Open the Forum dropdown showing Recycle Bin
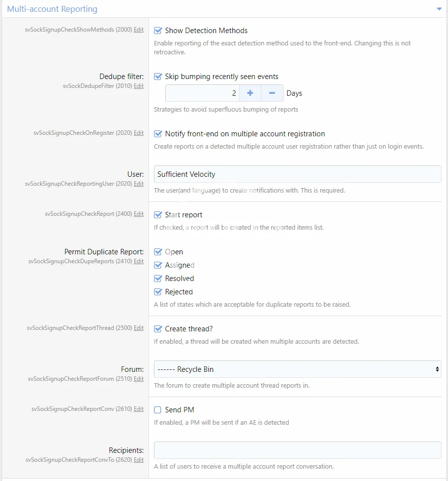The width and height of the screenshot is (448, 481). [x=298, y=369]
